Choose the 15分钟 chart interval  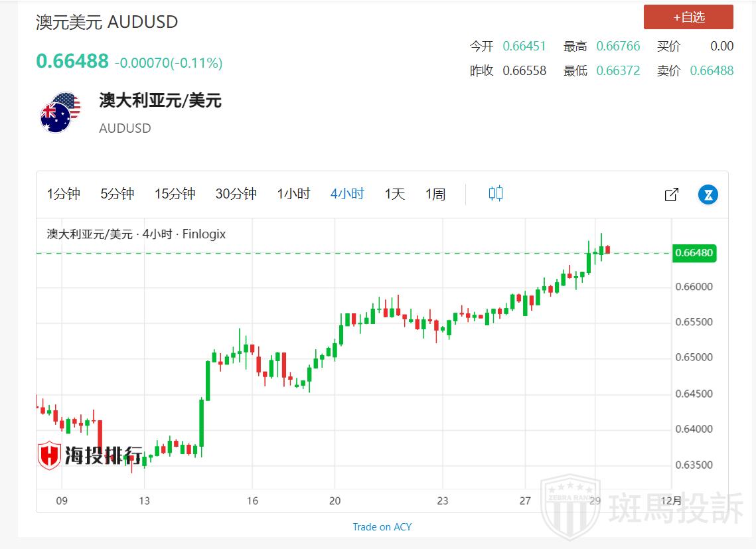click(x=175, y=194)
